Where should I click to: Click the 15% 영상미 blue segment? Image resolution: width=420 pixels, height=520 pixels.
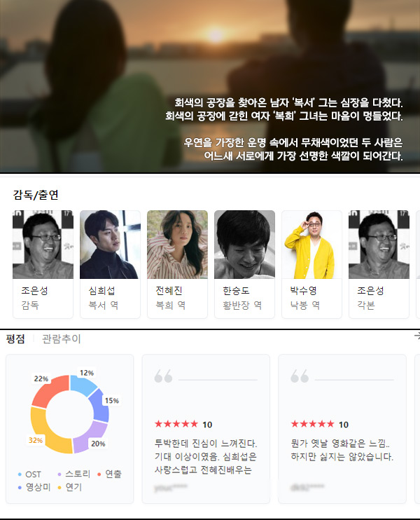click(x=99, y=405)
